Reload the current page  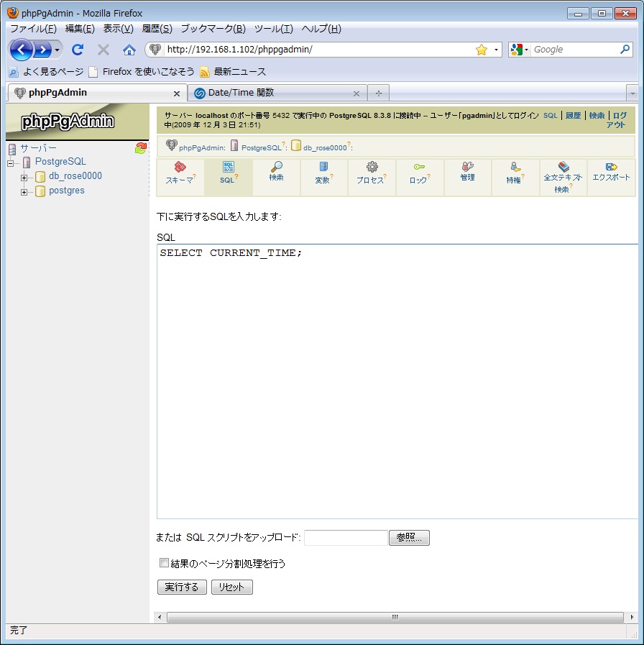coord(78,50)
